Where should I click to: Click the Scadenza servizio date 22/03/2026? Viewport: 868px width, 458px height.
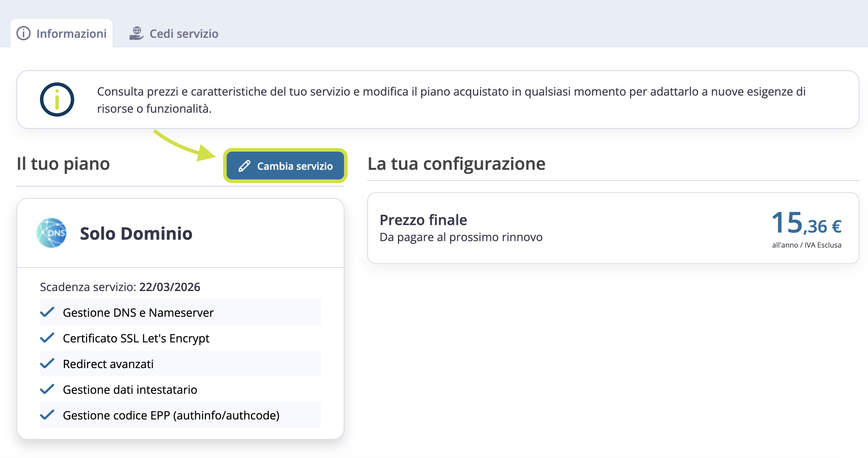tap(170, 287)
